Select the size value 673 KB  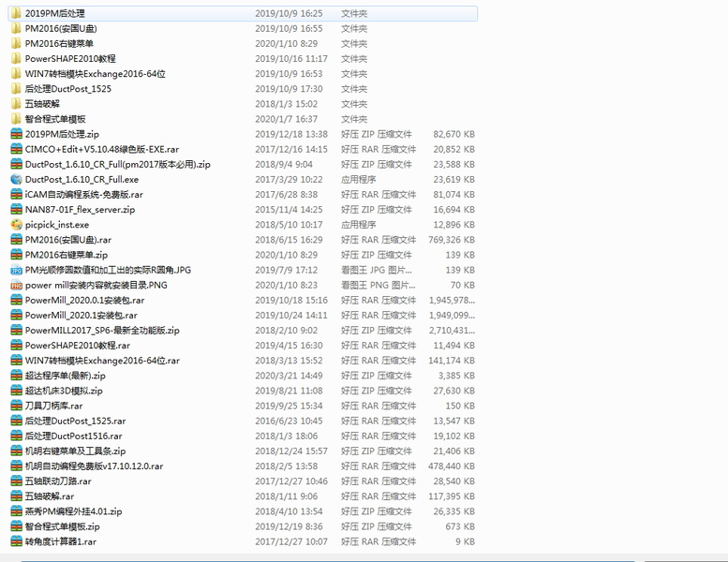pos(460,526)
